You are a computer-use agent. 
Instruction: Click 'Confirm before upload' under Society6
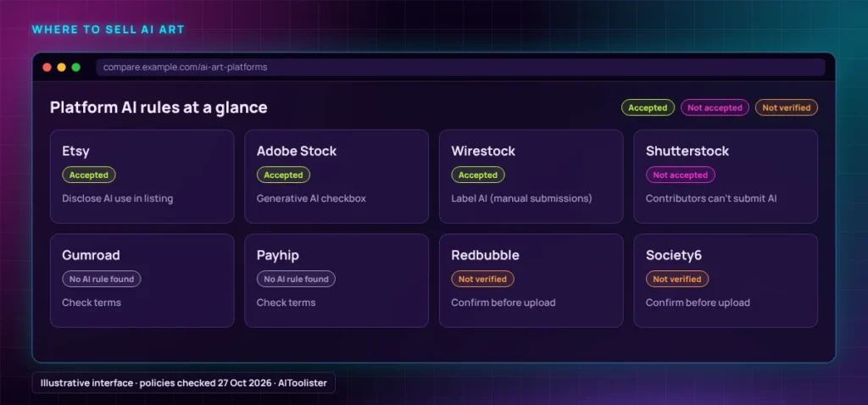(x=698, y=302)
